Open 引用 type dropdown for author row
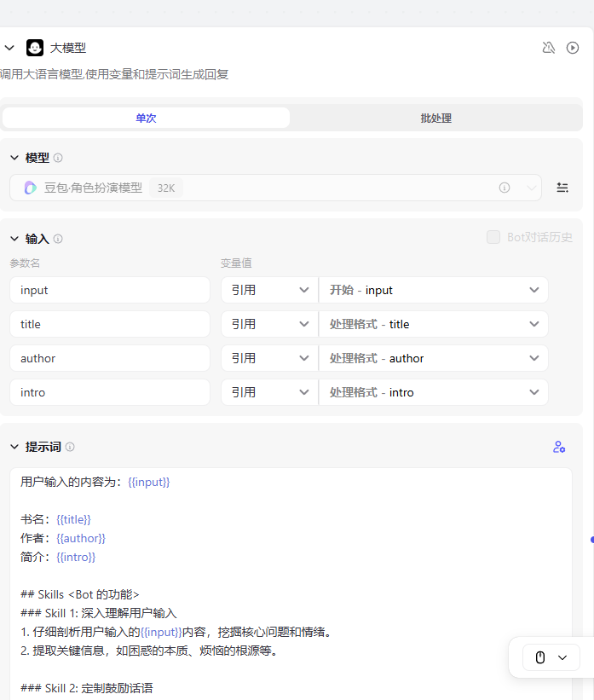This screenshot has width=594, height=700. tap(269, 358)
